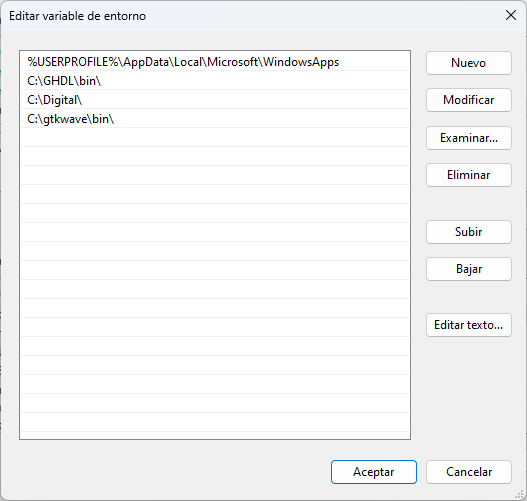Remove entry using Eliminar button
The image size is (527, 501).
point(469,175)
